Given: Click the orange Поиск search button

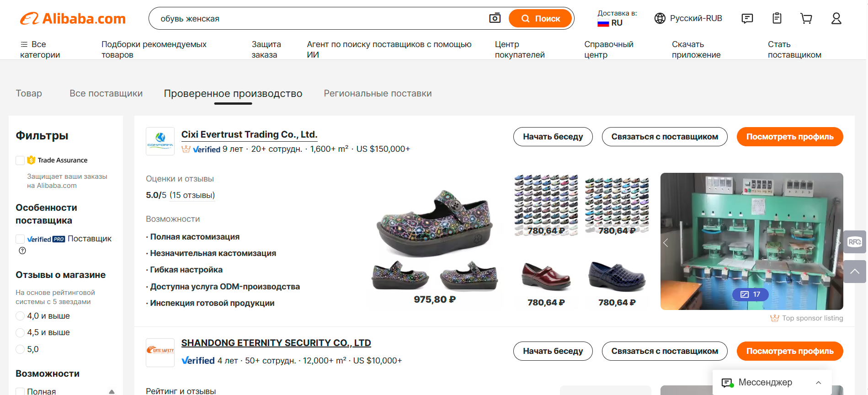Looking at the screenshot, I should tap(540, 18).
